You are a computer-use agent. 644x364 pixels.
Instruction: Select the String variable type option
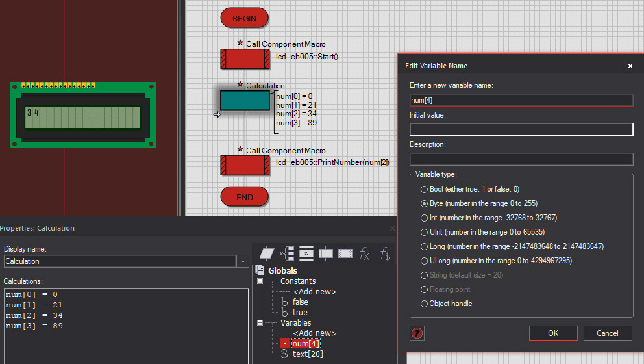(425, 275)
